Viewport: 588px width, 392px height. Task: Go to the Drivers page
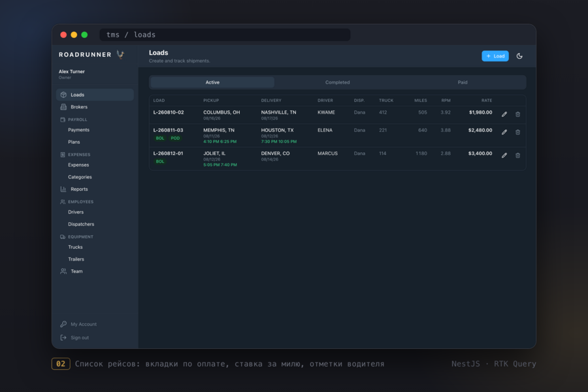pyautogui.click(x=76, y=212)
